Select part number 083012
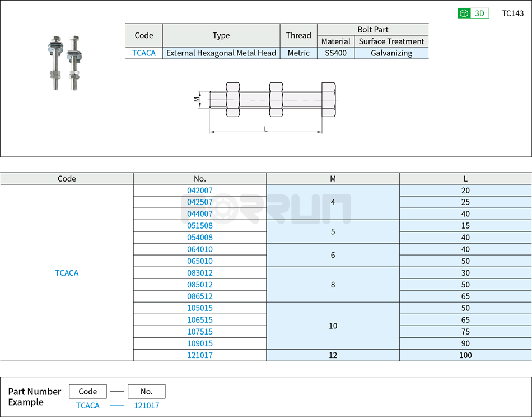 click(x=199, y=273)
